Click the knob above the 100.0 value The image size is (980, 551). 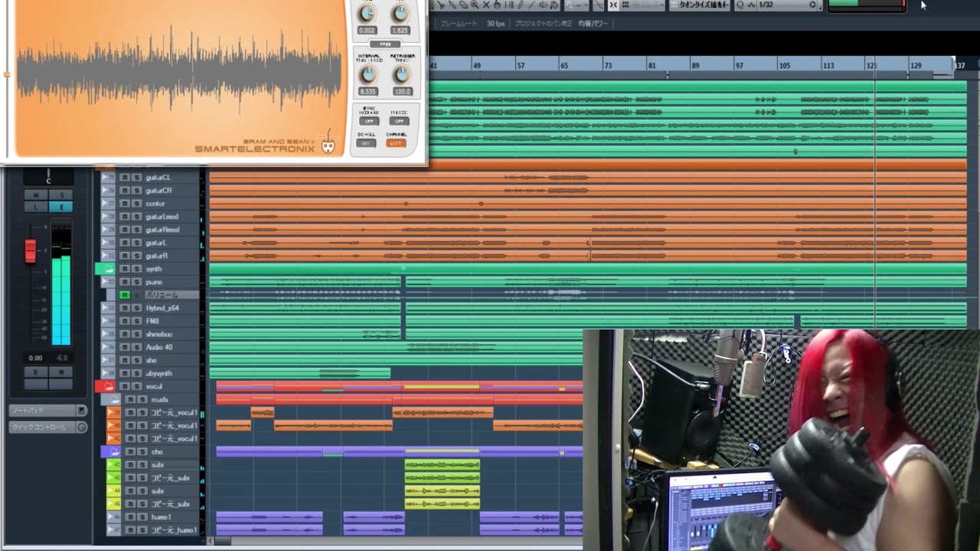tap(401, 74)
